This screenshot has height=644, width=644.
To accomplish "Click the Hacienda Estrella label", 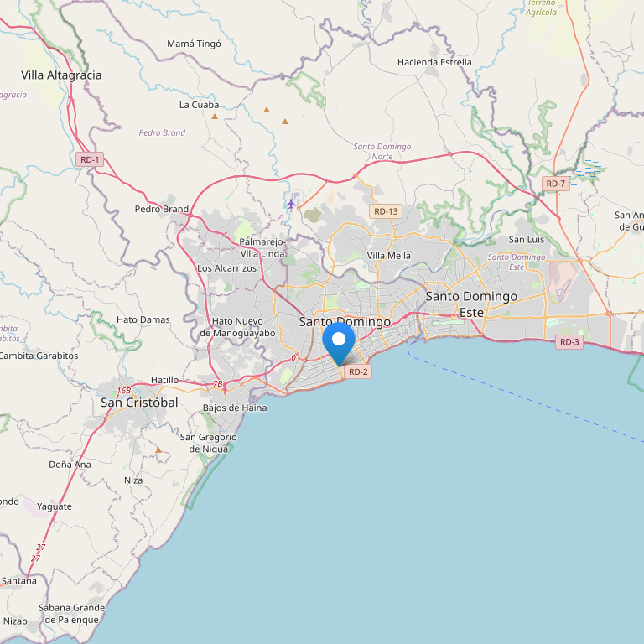I will coord(434,62).
